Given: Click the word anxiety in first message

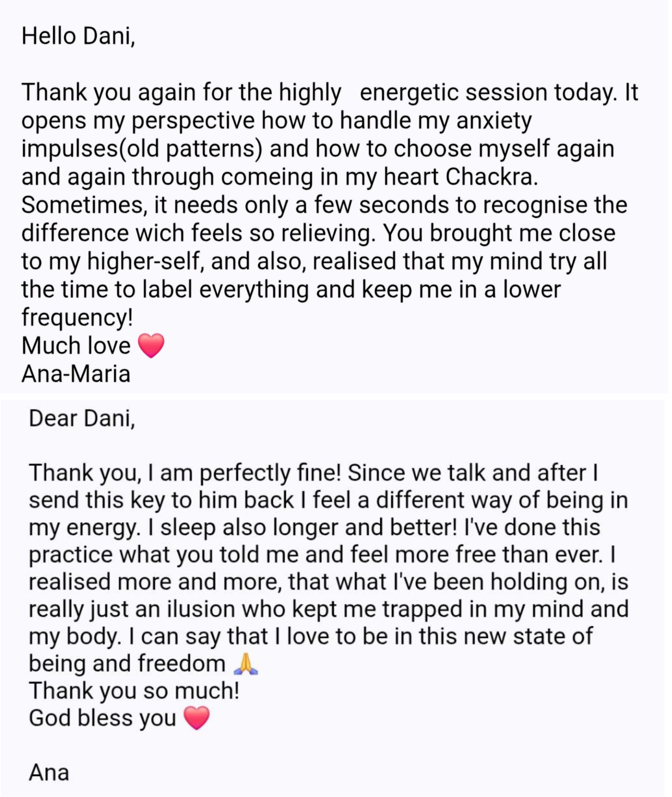Looking at the screenshot, I should (494, 121).
